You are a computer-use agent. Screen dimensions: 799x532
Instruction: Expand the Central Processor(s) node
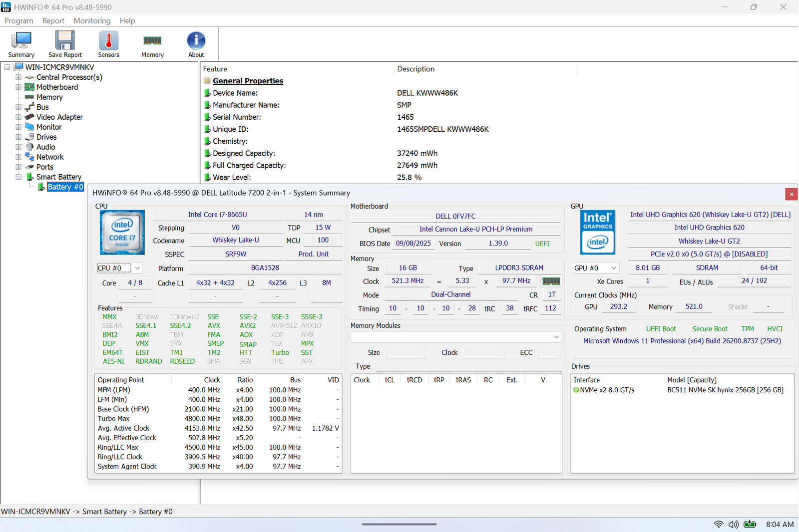[x=18, y=77]
